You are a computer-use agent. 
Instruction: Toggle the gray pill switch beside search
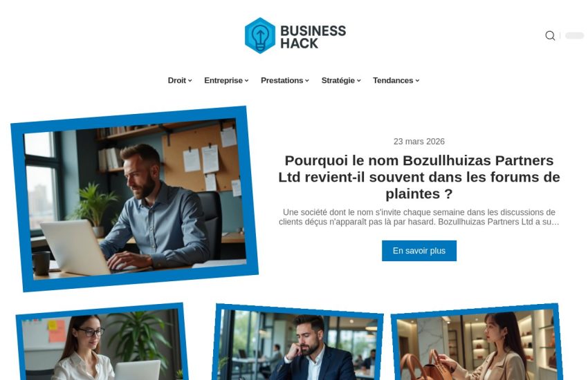click(x=574, y=35)
